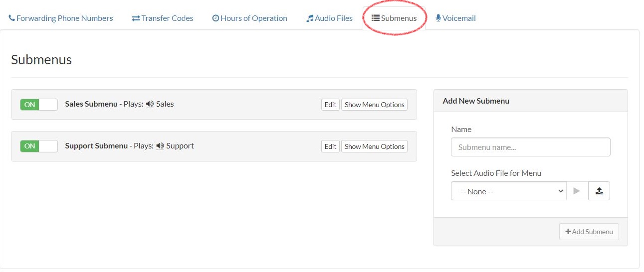Edit the Sales Submenu

click(x=330, y=105)
